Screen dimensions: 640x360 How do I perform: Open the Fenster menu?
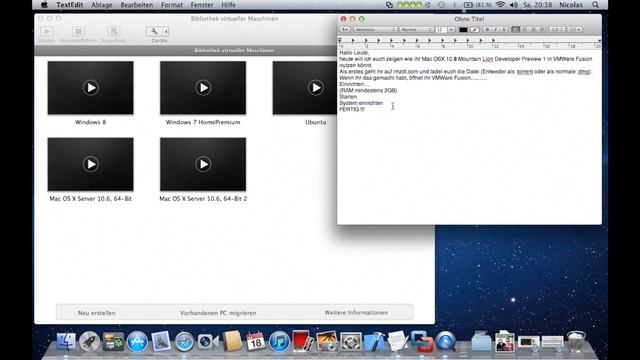[202, 5]
